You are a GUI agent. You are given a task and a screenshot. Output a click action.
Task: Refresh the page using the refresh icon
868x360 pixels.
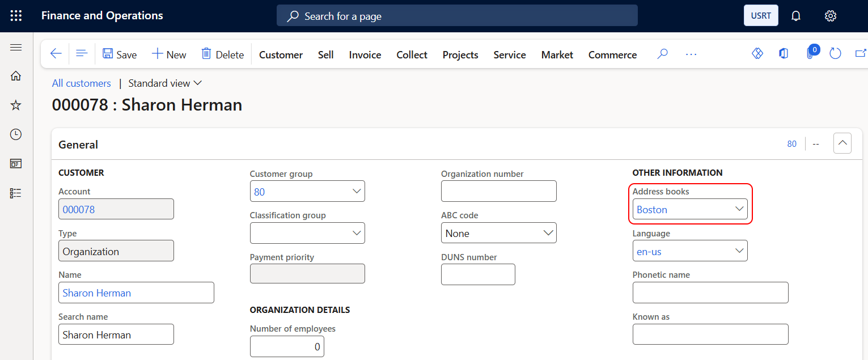[x=835, y=54]
